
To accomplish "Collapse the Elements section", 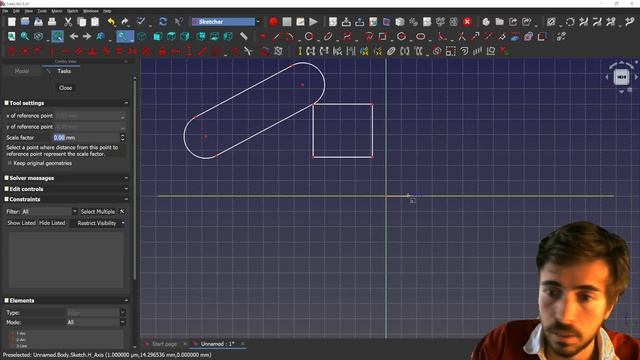I will point(126,300).
